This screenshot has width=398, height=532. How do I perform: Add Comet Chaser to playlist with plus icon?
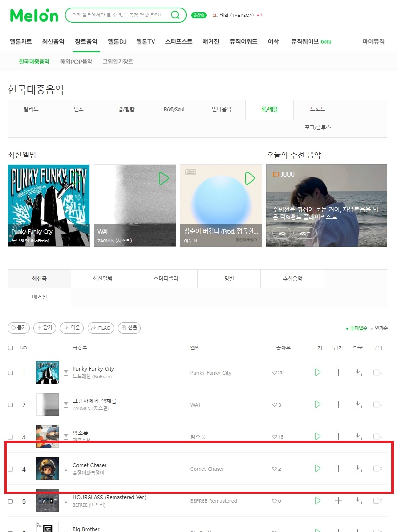pos(338,468)
